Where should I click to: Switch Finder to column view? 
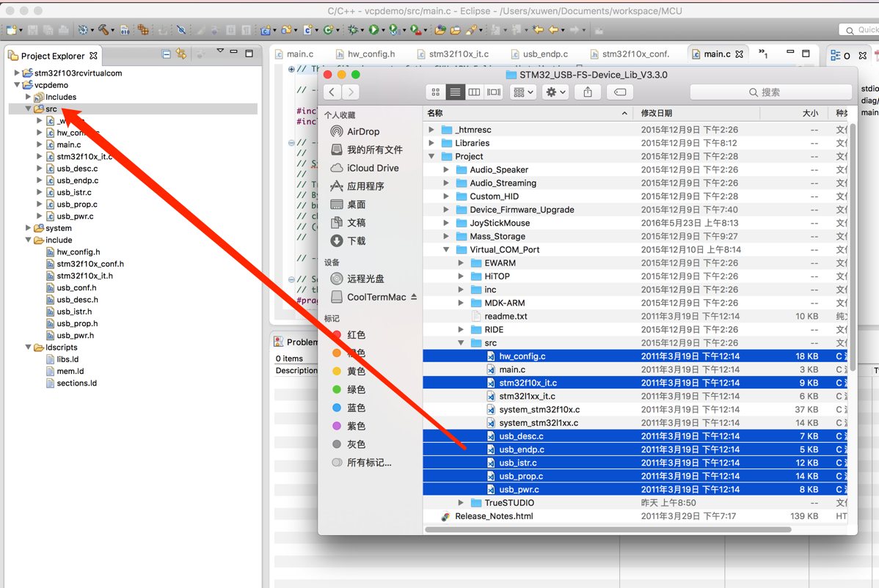click(474, 92)
